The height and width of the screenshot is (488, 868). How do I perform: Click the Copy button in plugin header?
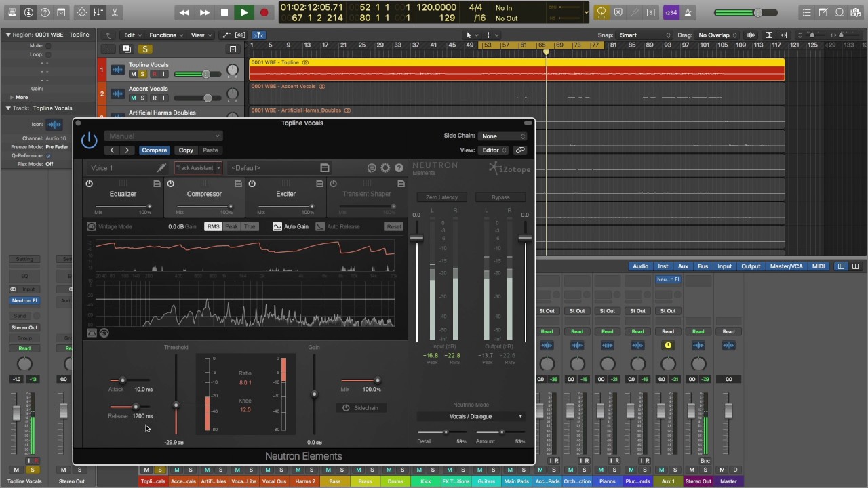tap(186, 150)
